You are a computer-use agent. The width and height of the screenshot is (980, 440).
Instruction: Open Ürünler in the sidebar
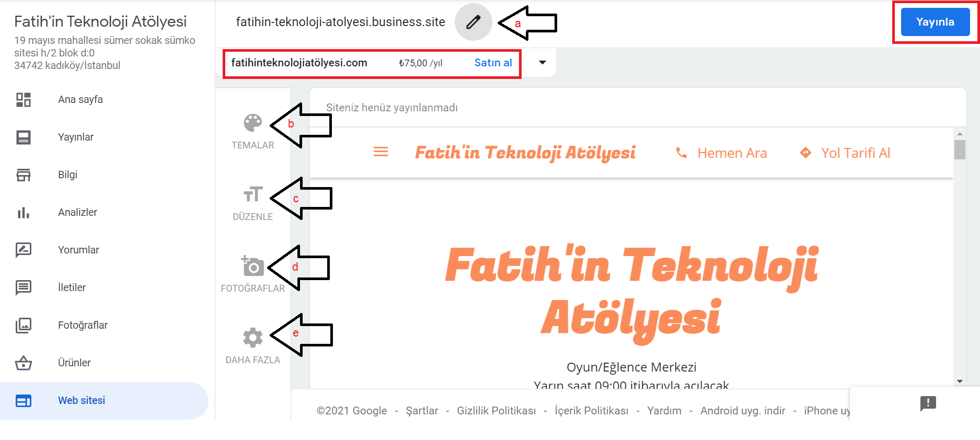point(74,363)
